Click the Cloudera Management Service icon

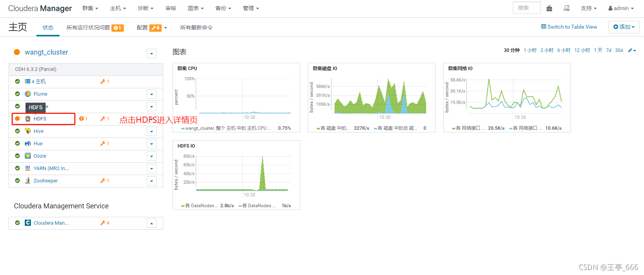[x=28, y=223]
